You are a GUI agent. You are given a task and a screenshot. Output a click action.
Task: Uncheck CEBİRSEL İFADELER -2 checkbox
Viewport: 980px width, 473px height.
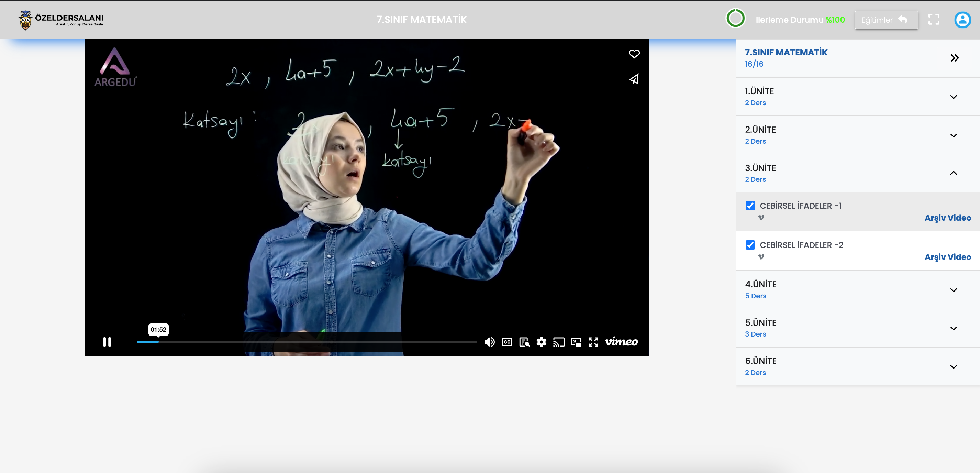point(750,245)
